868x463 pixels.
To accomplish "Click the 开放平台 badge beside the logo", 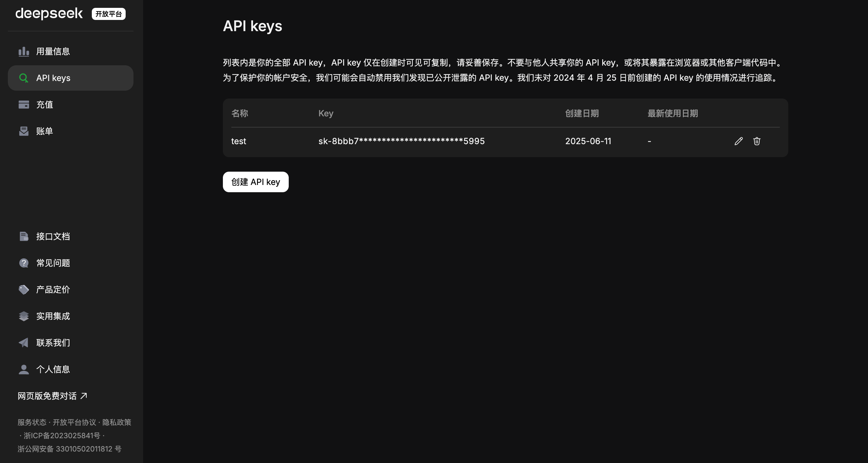I will click(x=108, y=14).
